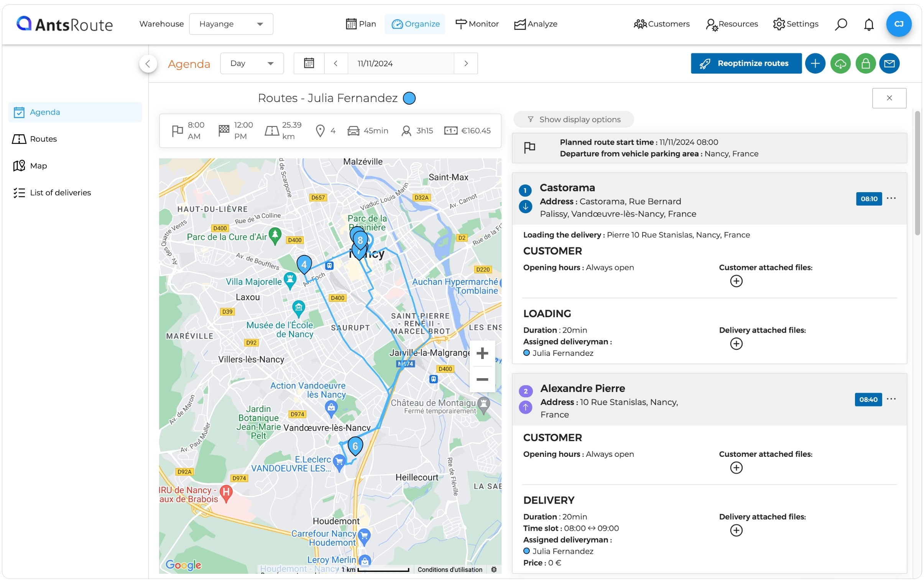Click the map settings gear icon
Screen dimensions: 924x583
pos(494,570)
